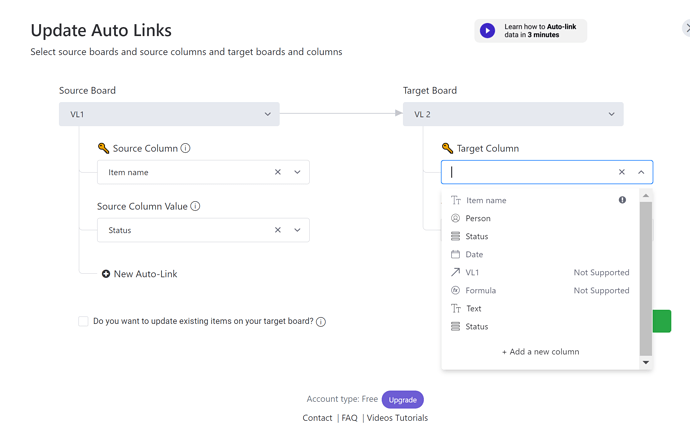Screen dimensions: 690x424
Task: Enable update existing items on target board
Action: coord(83,321)
